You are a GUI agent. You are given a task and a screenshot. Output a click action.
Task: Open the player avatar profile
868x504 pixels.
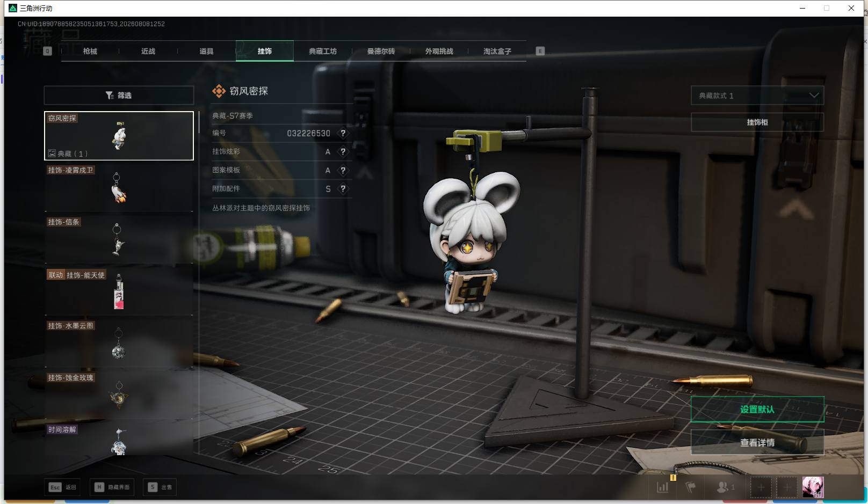[x=813, y=487]
